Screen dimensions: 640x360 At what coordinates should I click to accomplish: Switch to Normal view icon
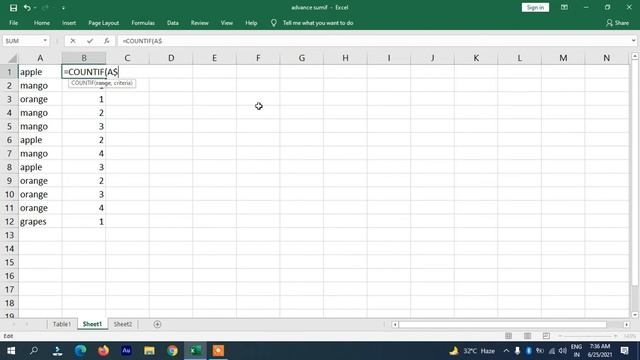pyautogui.click(x=508, y=336)
